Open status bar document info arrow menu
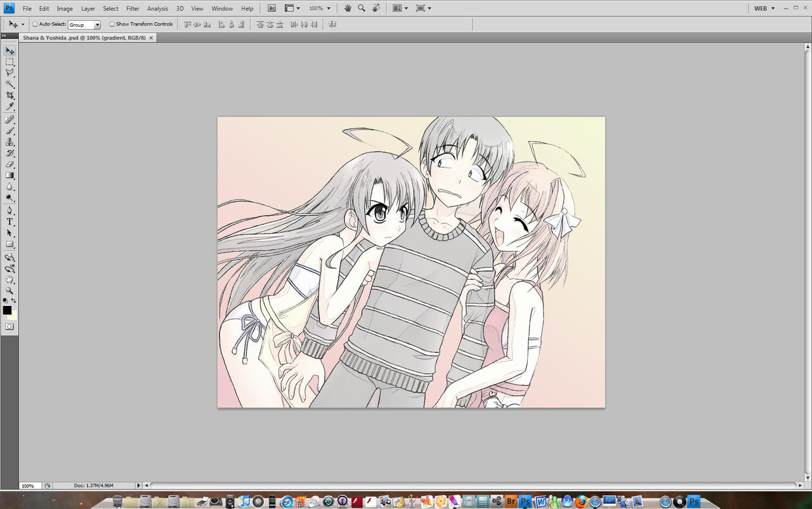The height and width of the screenshot is (509, 812). (139, 486)
